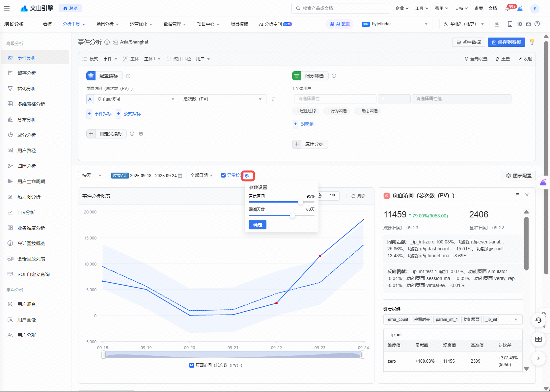Click the info icon beside 事件分析 title
The image size is (550, 392).
click(107, 42)
